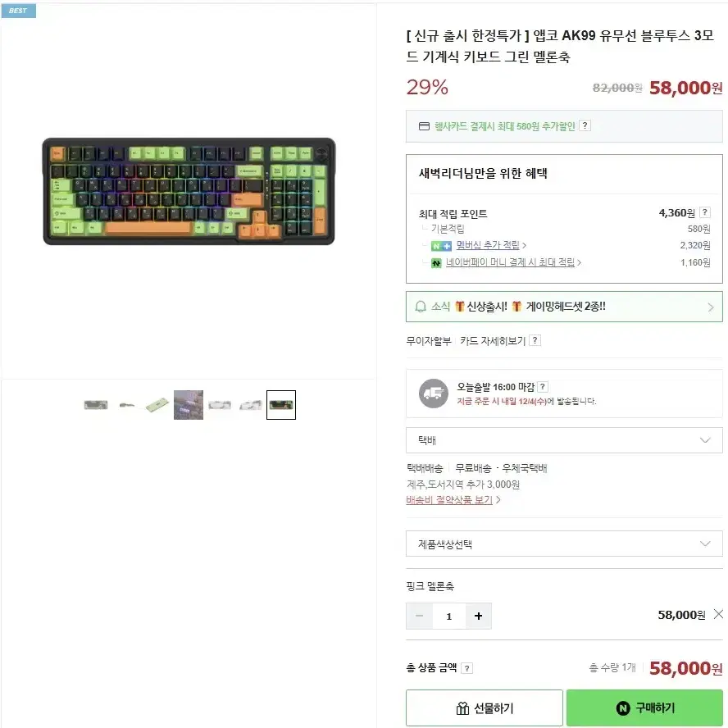Expand 신상출시 게이밍헤드셋 news banner arrow
Image resolution: width=728 pixels, height=728 pixels.
point(710,307)
